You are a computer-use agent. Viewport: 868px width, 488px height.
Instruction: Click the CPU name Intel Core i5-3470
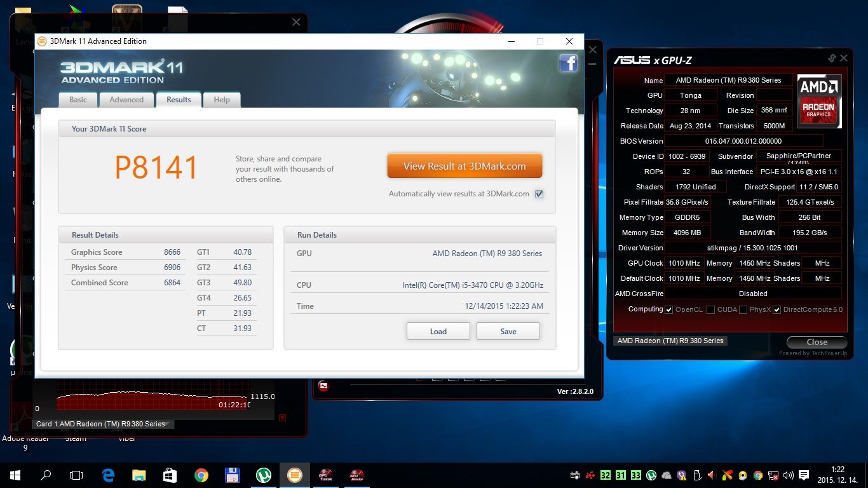coord(473,285)
